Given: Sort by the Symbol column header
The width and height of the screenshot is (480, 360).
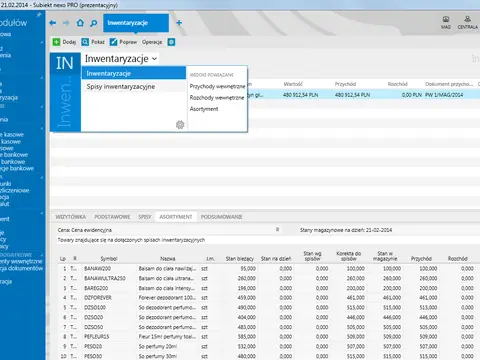Looking at the screenshot, I should coord(109,259).
